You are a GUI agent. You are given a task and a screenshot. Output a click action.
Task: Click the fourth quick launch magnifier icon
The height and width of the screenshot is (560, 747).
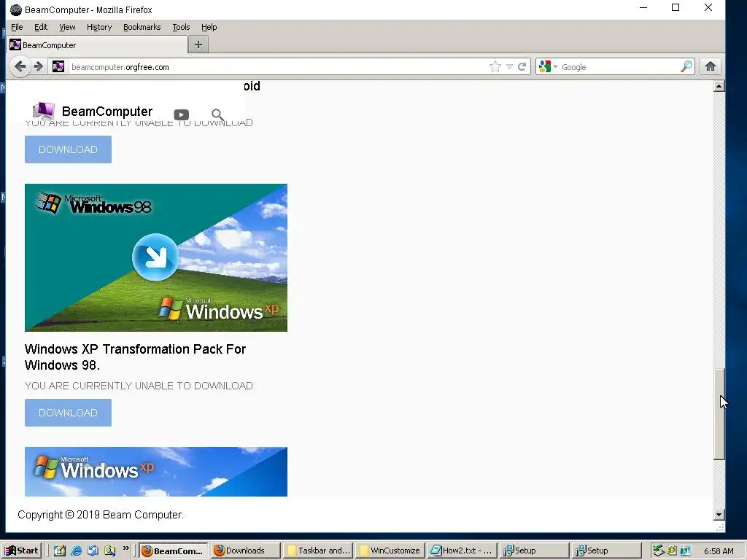(x=109, y=551)
